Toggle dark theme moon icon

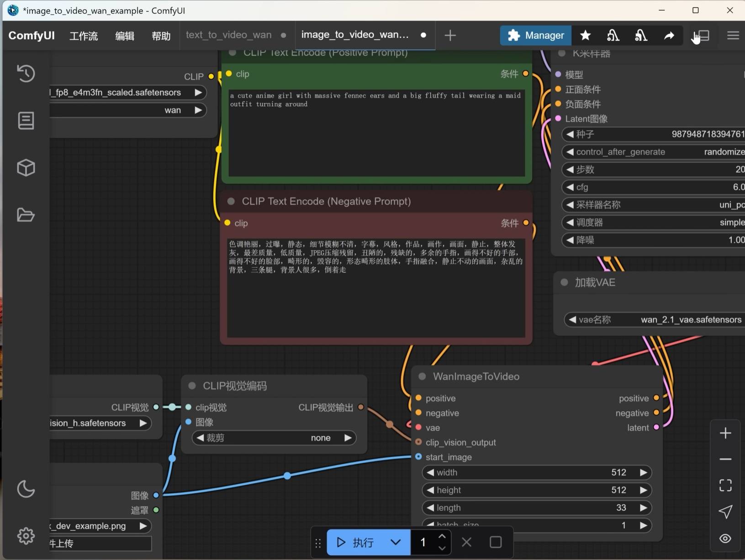point(26,489)
